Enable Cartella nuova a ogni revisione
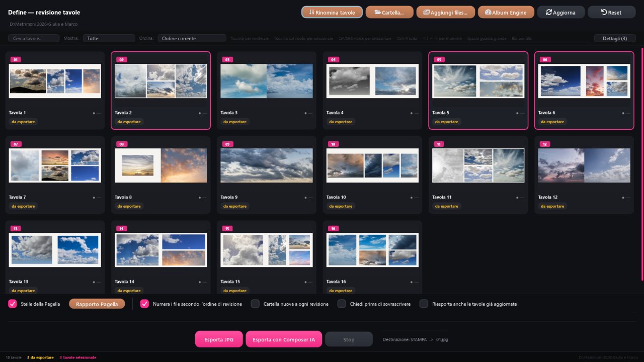 tap(255, 304)
